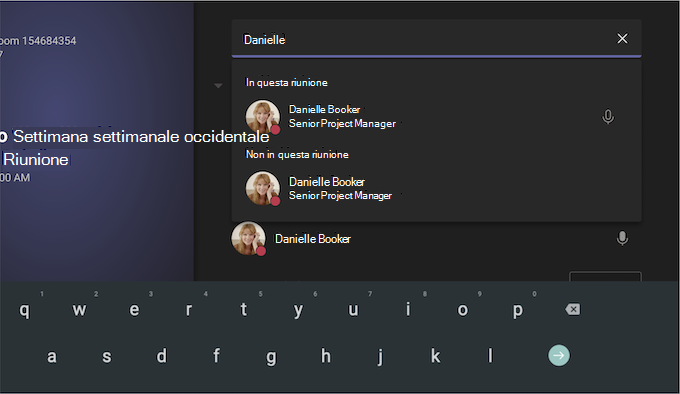The image size is (680, 394).
Task: Tap the backspace key on keyboard
Action: (x=572, y=309)
